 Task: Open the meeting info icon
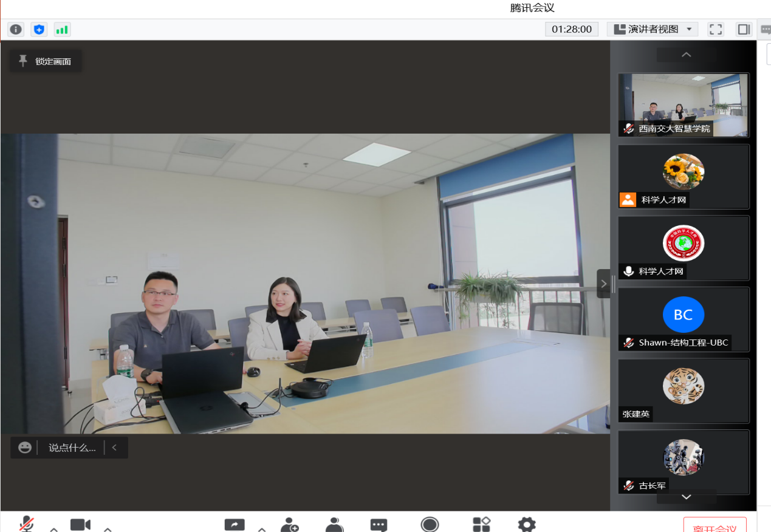[16, 29]
